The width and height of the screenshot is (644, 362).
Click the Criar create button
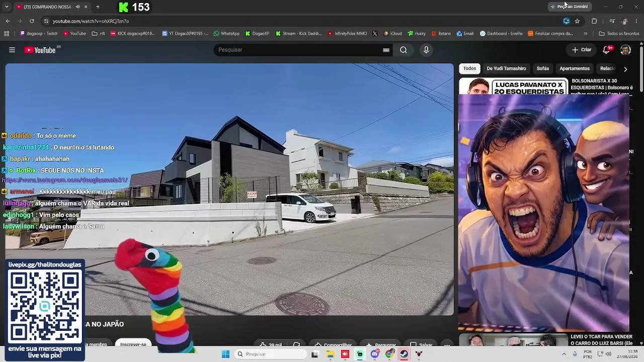point(582,50)
